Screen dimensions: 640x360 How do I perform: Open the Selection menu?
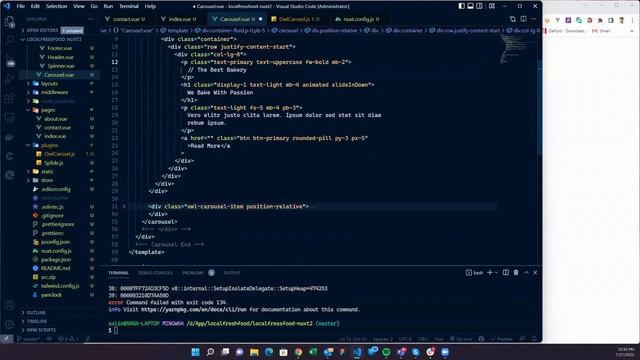56,6
